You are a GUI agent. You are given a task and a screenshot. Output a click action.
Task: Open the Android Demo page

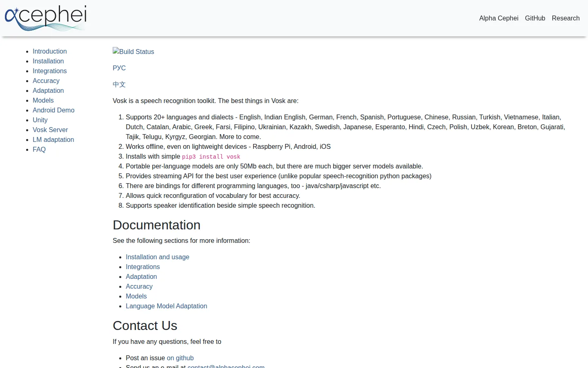[53, 110]
